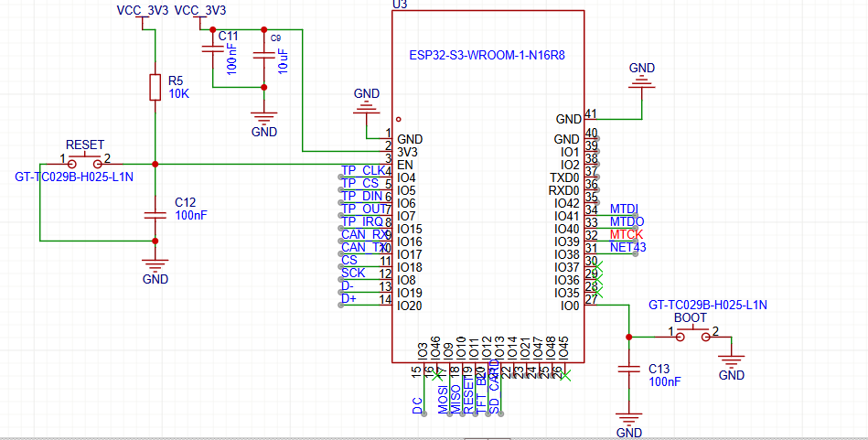Click the 3V3 pin name on U3
The image size is (868, 440).
[408, 152]
